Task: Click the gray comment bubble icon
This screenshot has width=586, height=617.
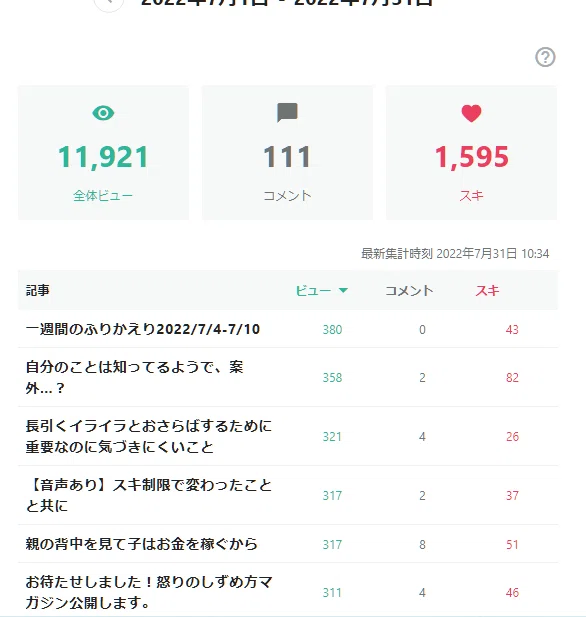Action: (287, 113)
